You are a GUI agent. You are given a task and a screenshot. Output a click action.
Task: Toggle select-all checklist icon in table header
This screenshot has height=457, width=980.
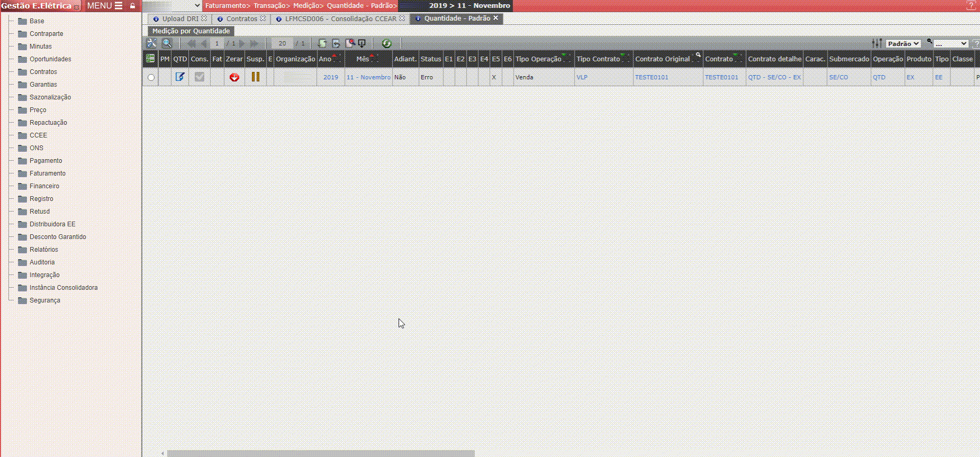click(x=150, y=59)
